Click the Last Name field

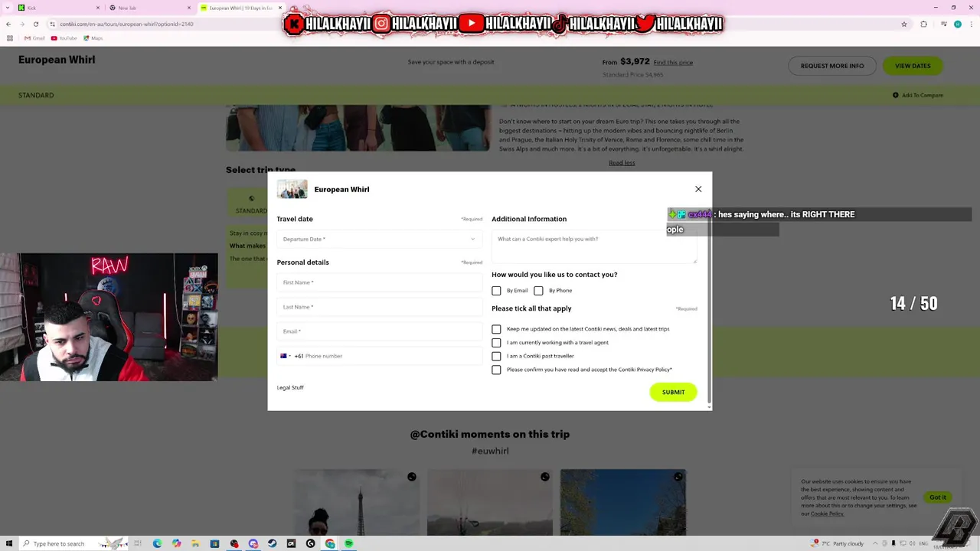pyautogui.click(x=379, y=307)
